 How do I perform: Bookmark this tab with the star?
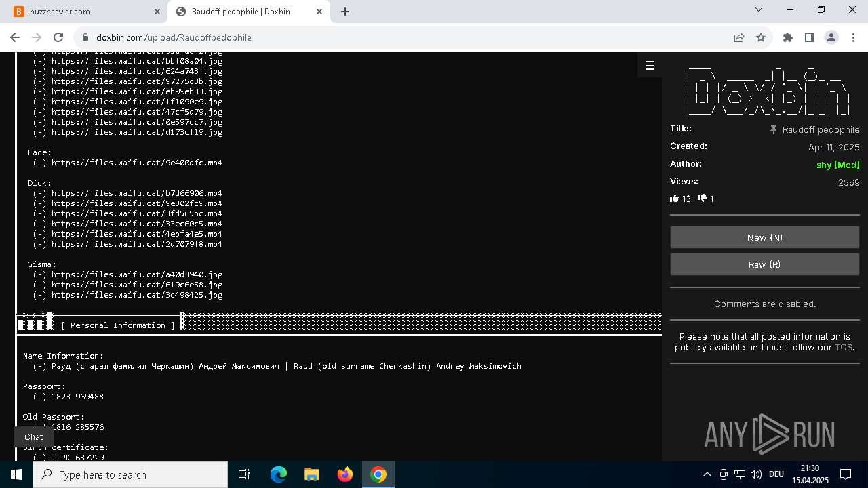click(761, 37)
